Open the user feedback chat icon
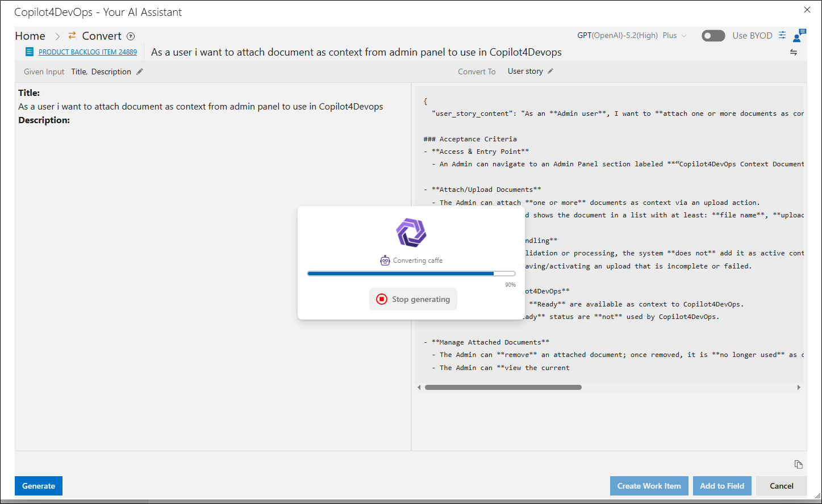Image resolution: width=822 pixels, height=504 pixels. click(799, 35)
